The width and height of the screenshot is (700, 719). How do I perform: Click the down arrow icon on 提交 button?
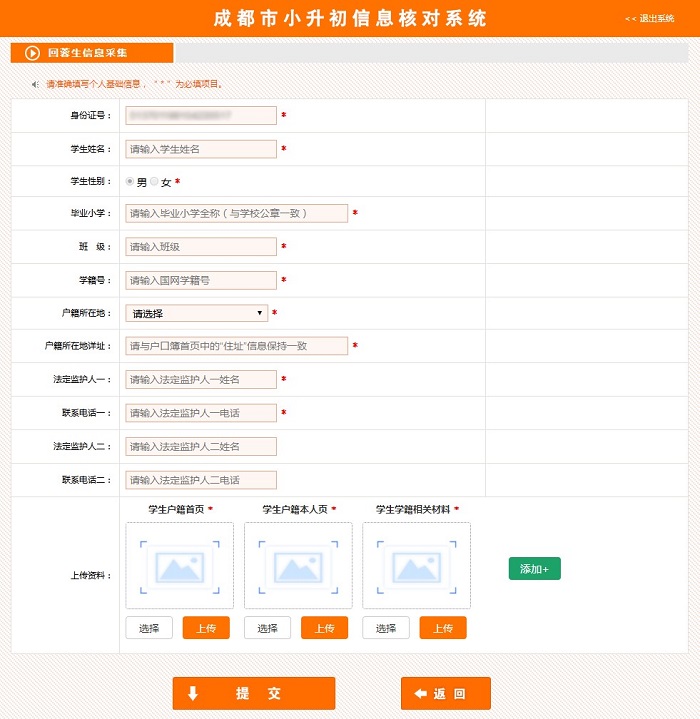(194, 693)
